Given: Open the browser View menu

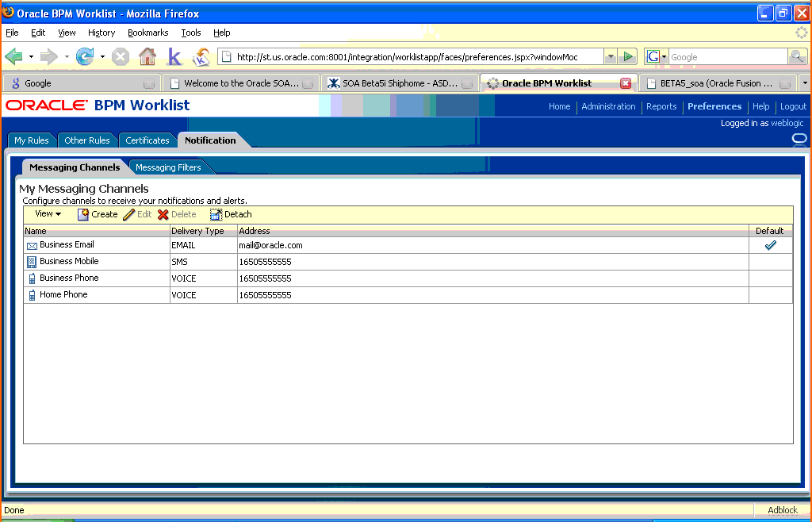Looking at the screenshot, I should click(x=67, y=33).
